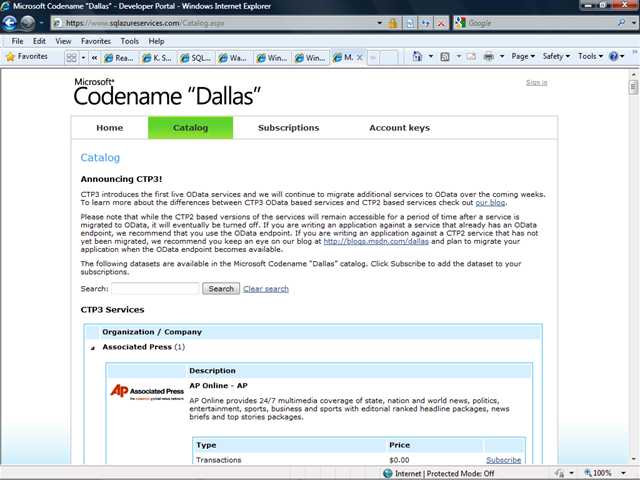Open the Edit menu
This screenshot has width=640, height=480.
pos(39,41)
